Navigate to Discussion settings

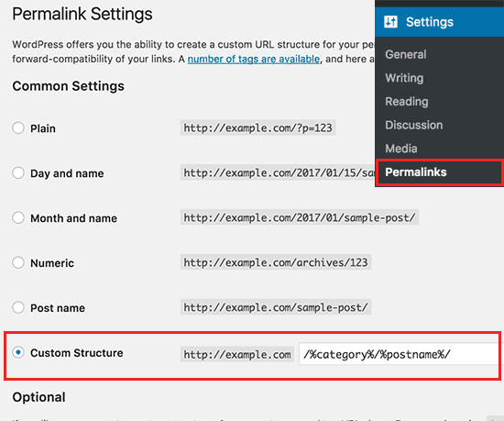[x=414, y=125]
